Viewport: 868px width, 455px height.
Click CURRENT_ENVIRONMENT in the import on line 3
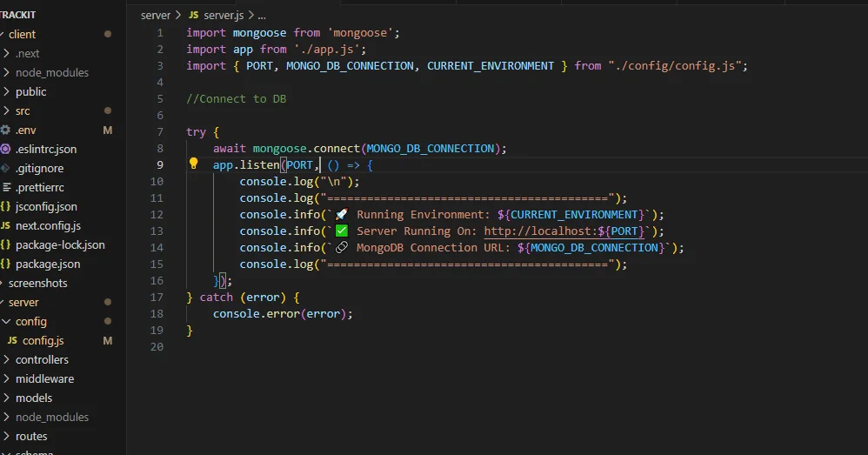tap(490, 66)
